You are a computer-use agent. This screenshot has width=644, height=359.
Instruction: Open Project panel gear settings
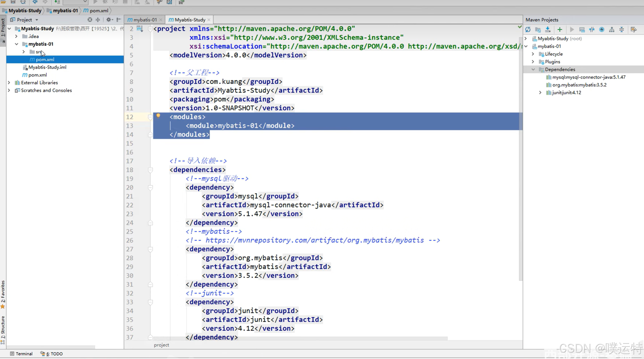click(x=109, y=20)
